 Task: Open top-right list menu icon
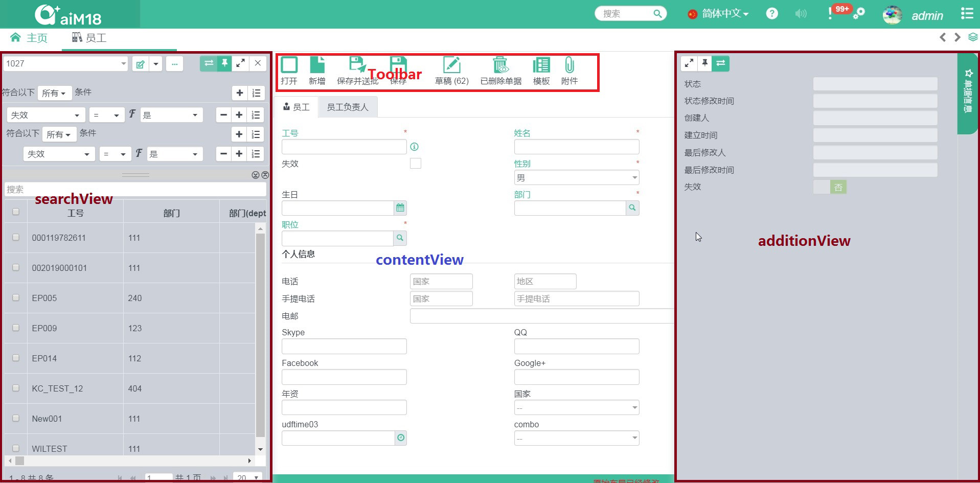pos(967,13)
